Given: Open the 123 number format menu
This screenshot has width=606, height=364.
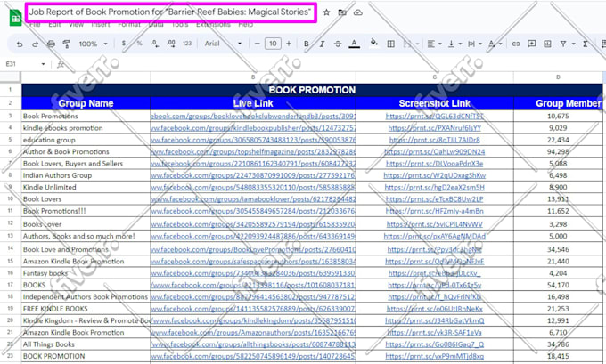Looking at the screenshot, I should coord(187,44).
